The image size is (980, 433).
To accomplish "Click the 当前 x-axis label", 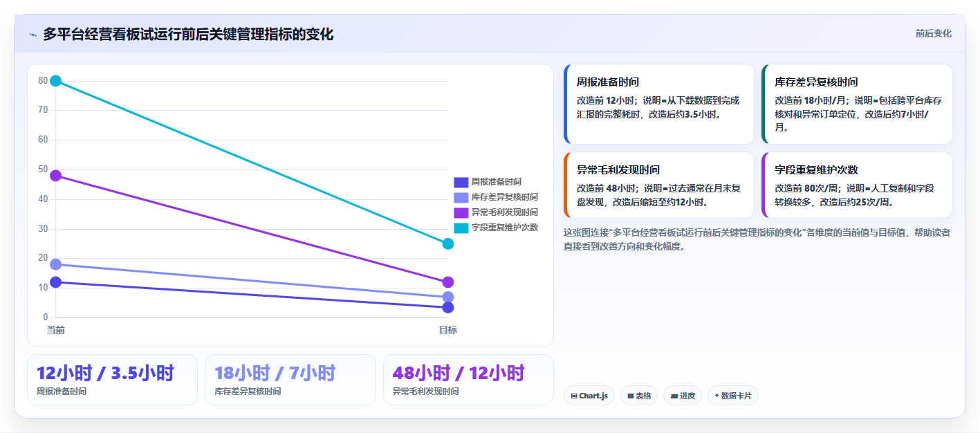I will point(56,331).
